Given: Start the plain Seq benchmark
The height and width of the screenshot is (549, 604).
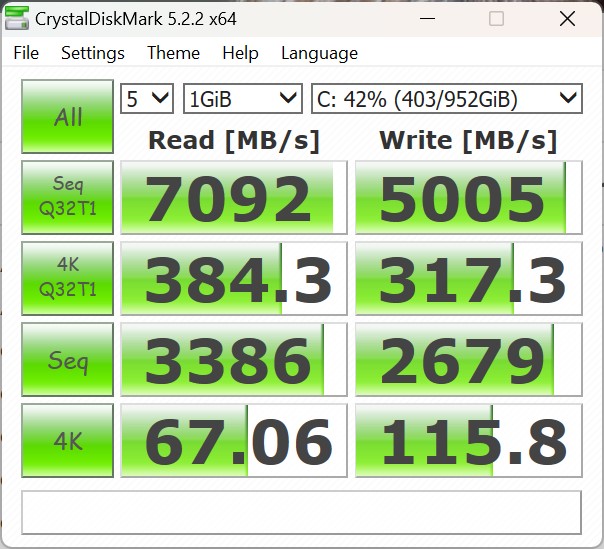Looking at the screenshot, I should pos(67,359).
